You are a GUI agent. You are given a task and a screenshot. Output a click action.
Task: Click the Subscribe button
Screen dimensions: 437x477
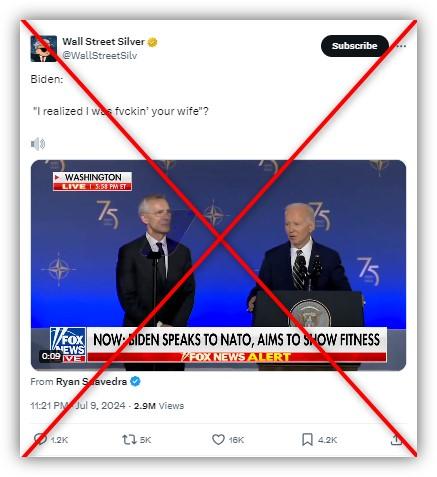click(x=355, y=46)
